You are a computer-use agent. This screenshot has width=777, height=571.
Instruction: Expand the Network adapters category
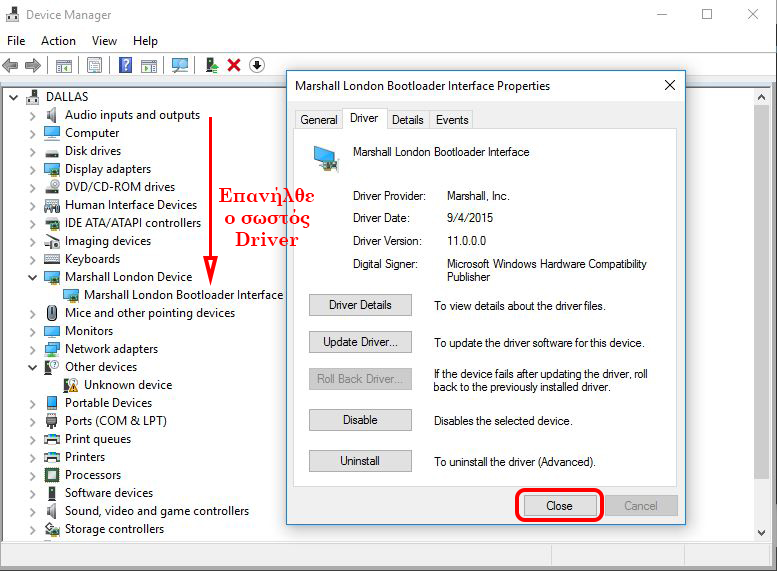(33, 349)
